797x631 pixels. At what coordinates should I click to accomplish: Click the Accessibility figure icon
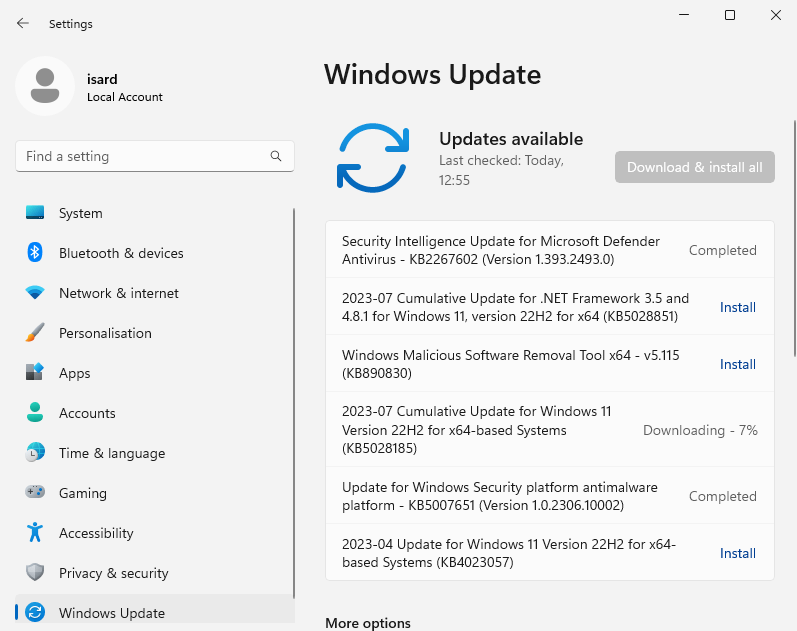coord(35,533)
